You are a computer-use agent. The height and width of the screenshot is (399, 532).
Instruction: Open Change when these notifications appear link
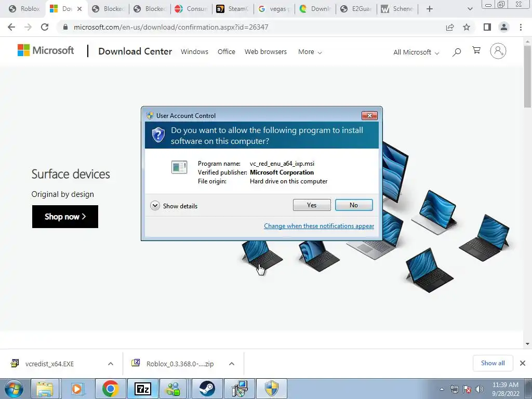[x=319, y=226]
